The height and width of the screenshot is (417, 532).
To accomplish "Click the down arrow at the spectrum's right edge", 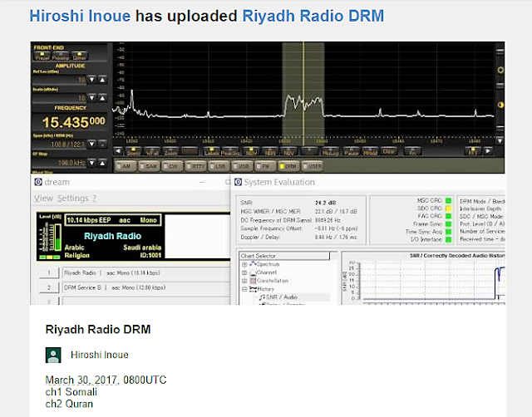I will click(x=500, y=140).
